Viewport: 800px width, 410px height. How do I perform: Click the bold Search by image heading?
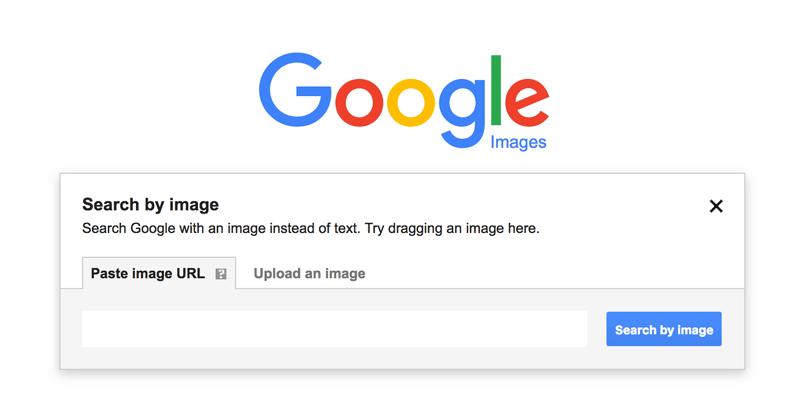click(x=150, y=205)
